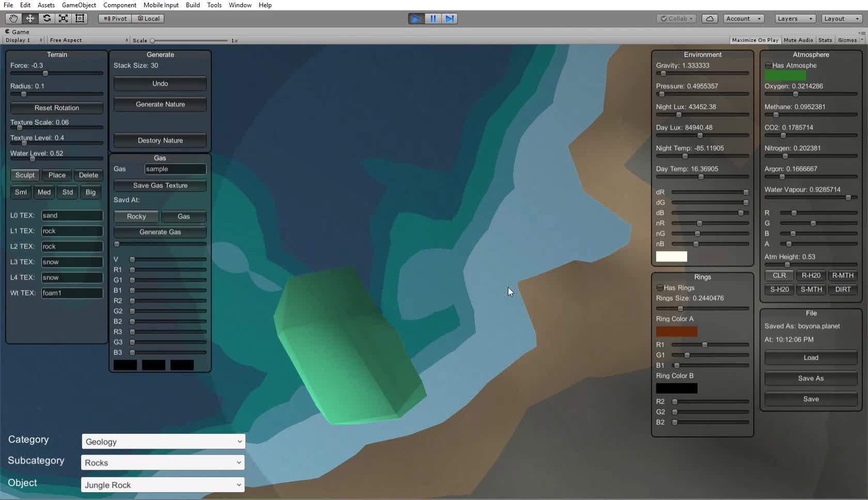The width and height of the screenshot is (868, 500).
Task: Step forward one frame
Action: 450,19
